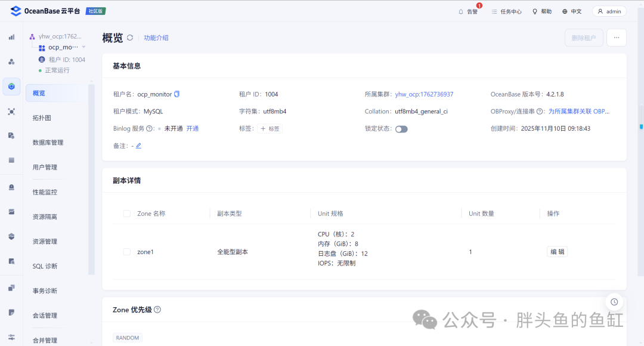Click the floating clock icon button
Screen dimensions: 644x346
614,302
